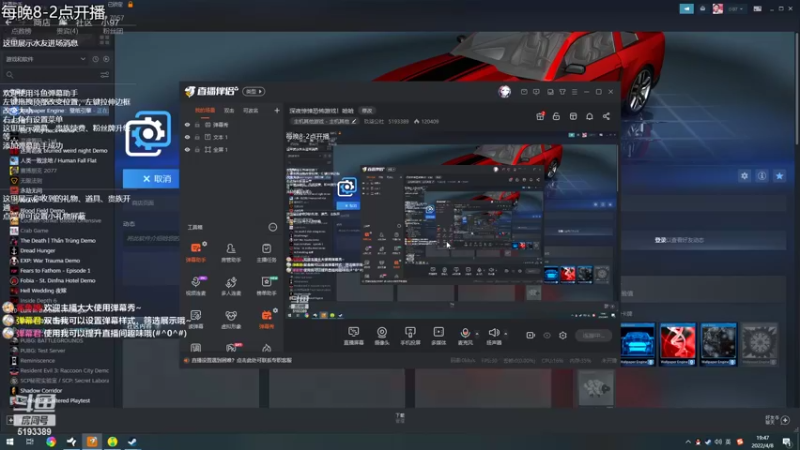
Task: Open the 弹幕秀 tool icon
Action: pos(266,319)
